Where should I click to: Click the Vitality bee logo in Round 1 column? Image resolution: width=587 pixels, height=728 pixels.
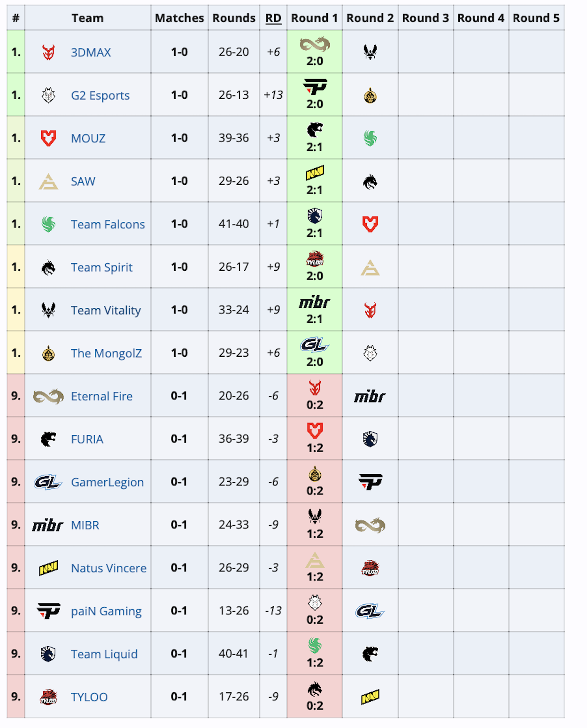(315, 517)
